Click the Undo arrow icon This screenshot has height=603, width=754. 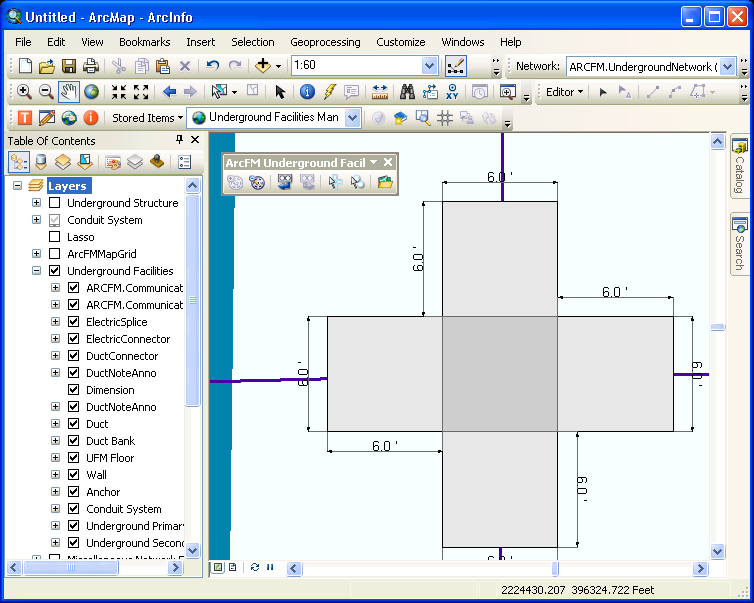point(212,65)
